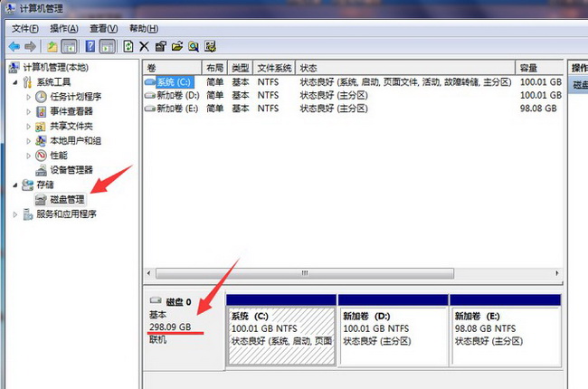
Task: Click the horizontal scrollbar thumb in volume list
Action: coord(305,273)
